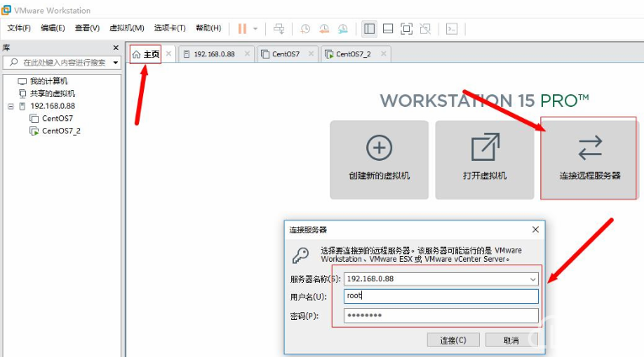Viewport: 644px width, 357px height.
Task: Close the 主页 home tab
Action: (x=168, y=54)
